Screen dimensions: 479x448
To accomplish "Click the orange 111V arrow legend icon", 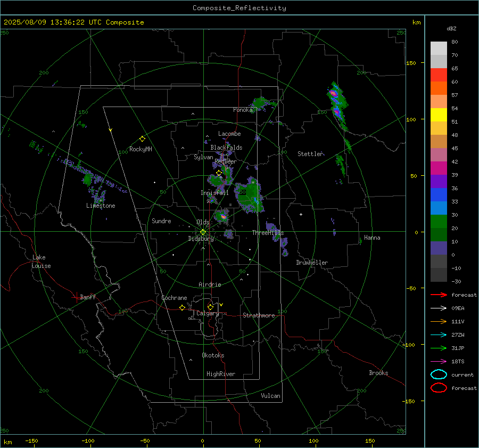I will pos(439,321).
